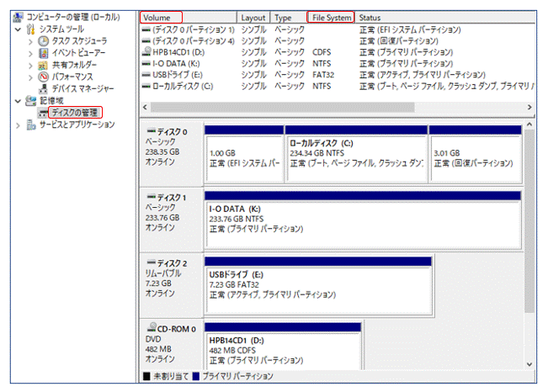Image resolution: width=548 pixels, height=392 pixels.
Task: Click the CD-ROM 0 drive icon
Action: [x=151, y=329]
